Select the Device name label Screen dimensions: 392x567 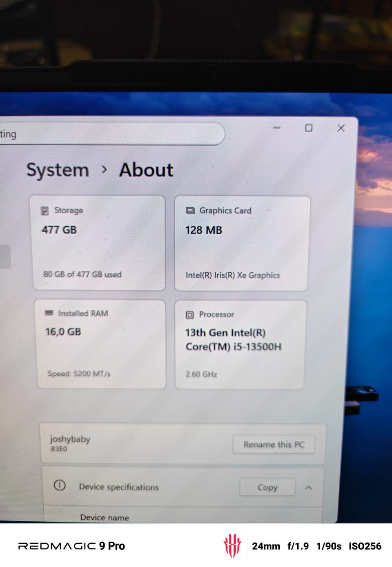pos(105,518)
